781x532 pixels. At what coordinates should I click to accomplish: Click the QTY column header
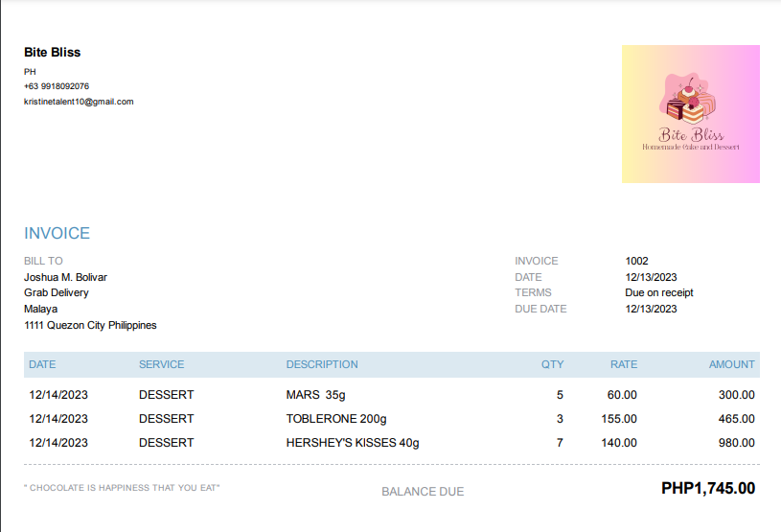click(552, 364)
